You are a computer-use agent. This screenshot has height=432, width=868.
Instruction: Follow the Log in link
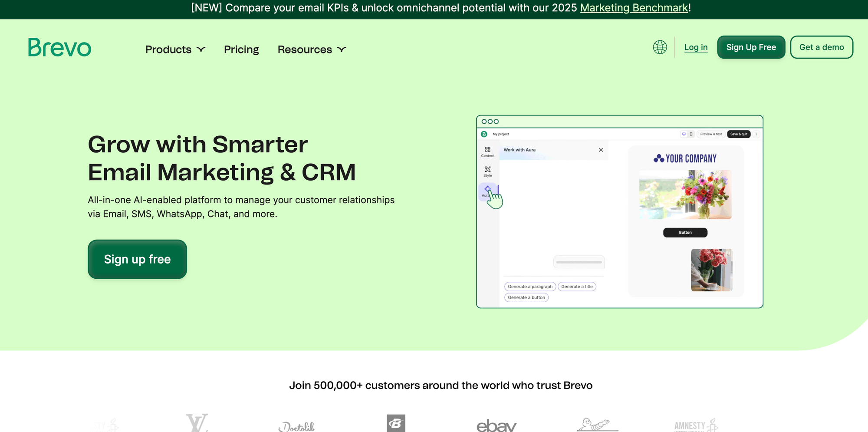[696, 47]
